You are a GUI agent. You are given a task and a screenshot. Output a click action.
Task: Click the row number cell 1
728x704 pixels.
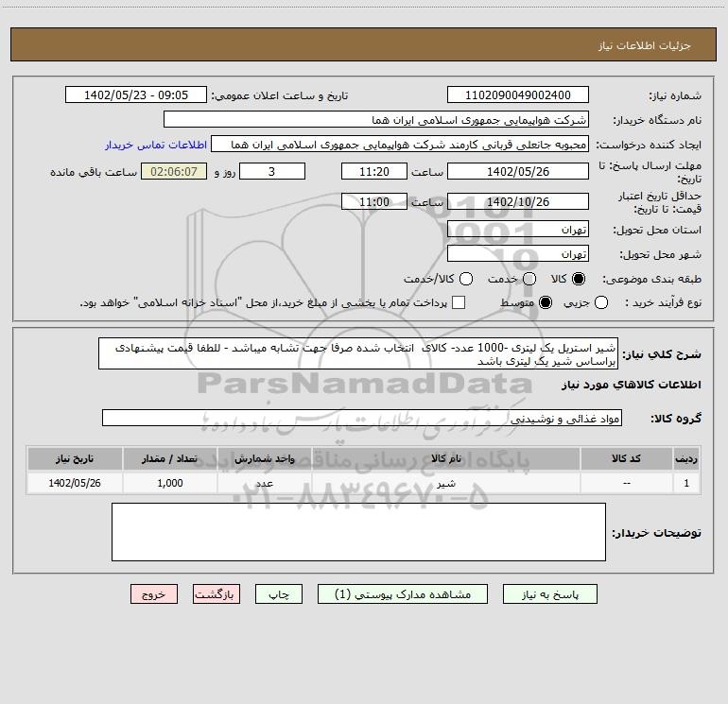(686, 483)
